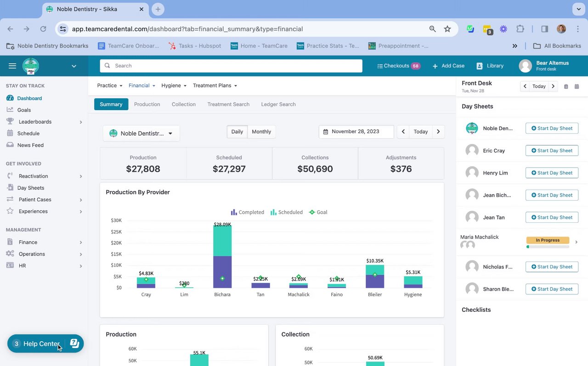Toggle the Goal legend series
The width and height of the screenshot is (588, 366).
click(x=318, y=212)
